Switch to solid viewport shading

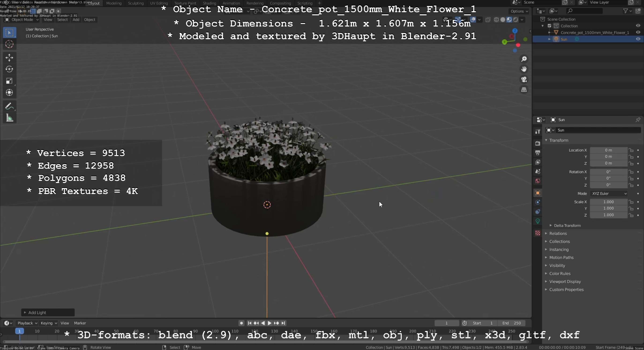(503, 20)
